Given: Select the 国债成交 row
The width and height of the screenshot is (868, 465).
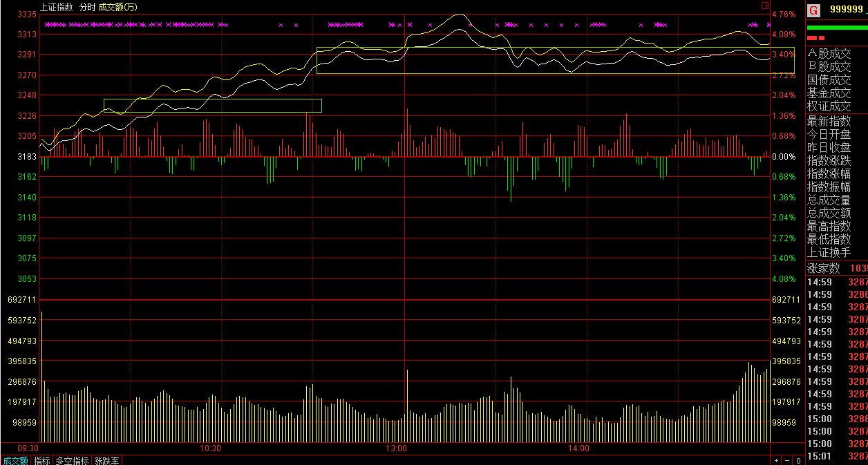Looking at the screenshot, I should [829, 79].
